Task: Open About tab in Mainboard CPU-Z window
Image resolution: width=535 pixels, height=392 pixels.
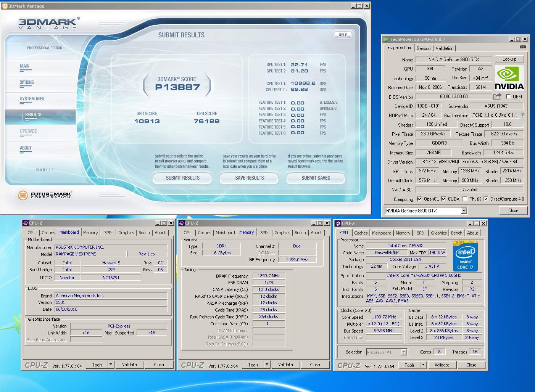Action: (x=160, y=233)
